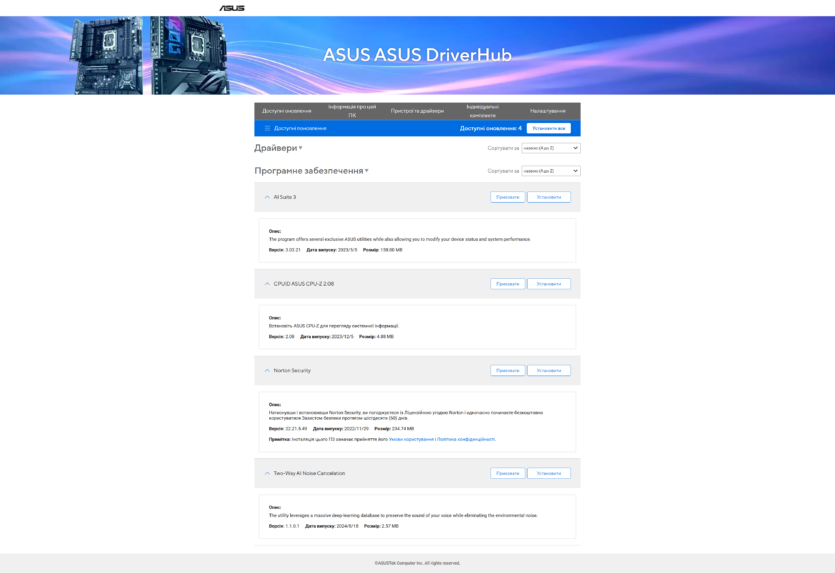835x573 pixels.
Task: Open the Індивідуальні комплекти tab
Action: click(482, 111)
